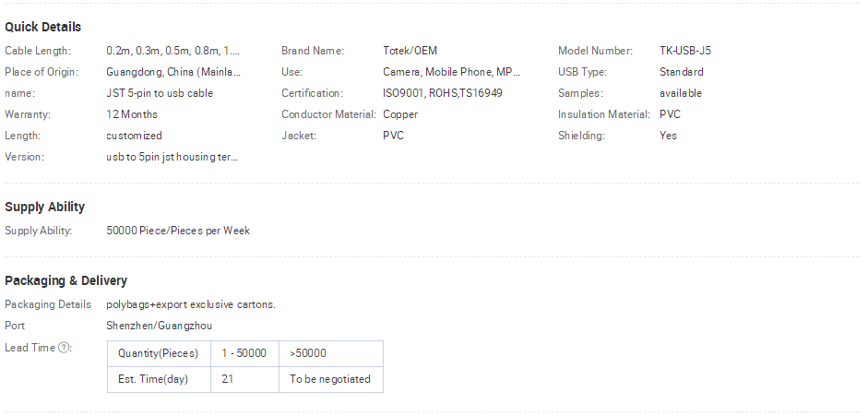
Task: Click the >50000 quantity table cell
Action: coord(331,353)
